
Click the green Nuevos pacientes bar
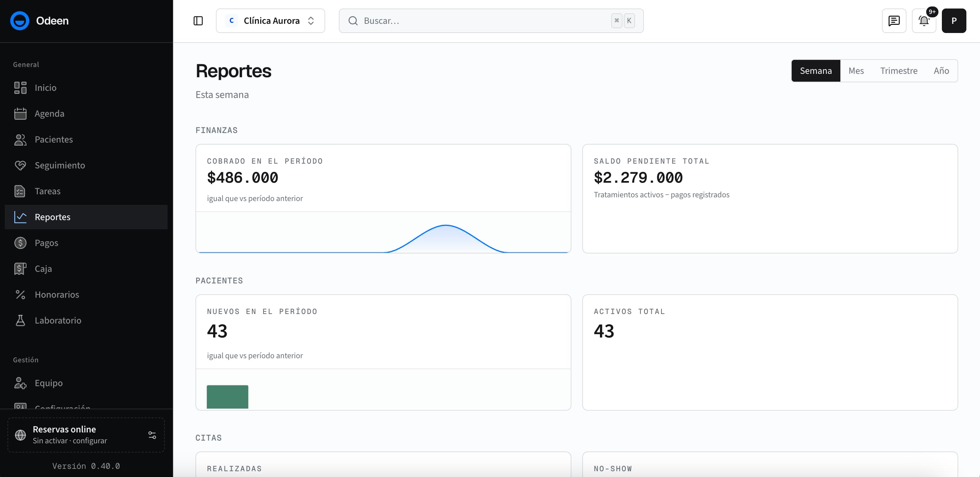227,397
